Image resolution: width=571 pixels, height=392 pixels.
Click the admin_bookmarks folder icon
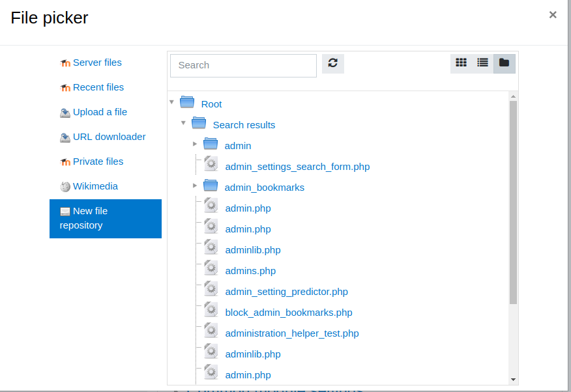coord(211,186)
